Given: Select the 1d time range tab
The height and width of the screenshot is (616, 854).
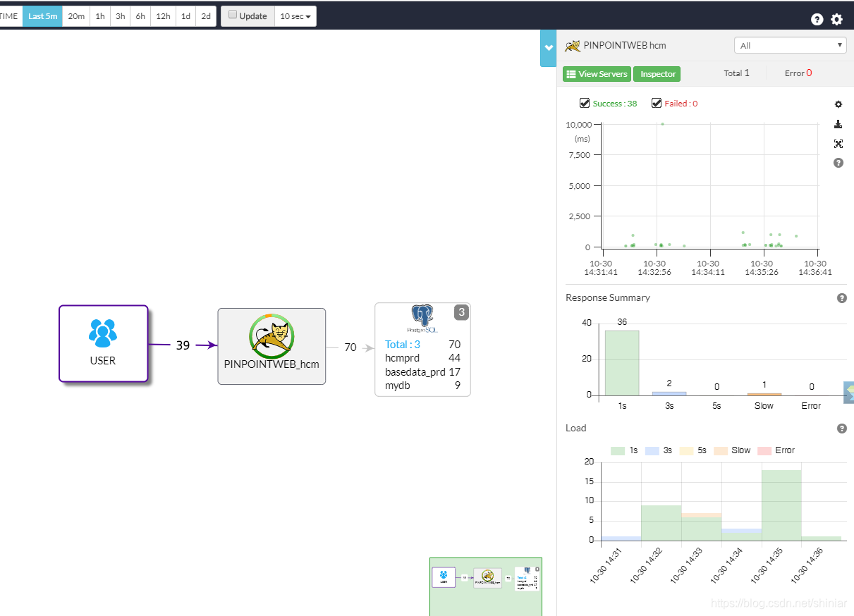Looking at the screenshot, I should click(185, 16).
